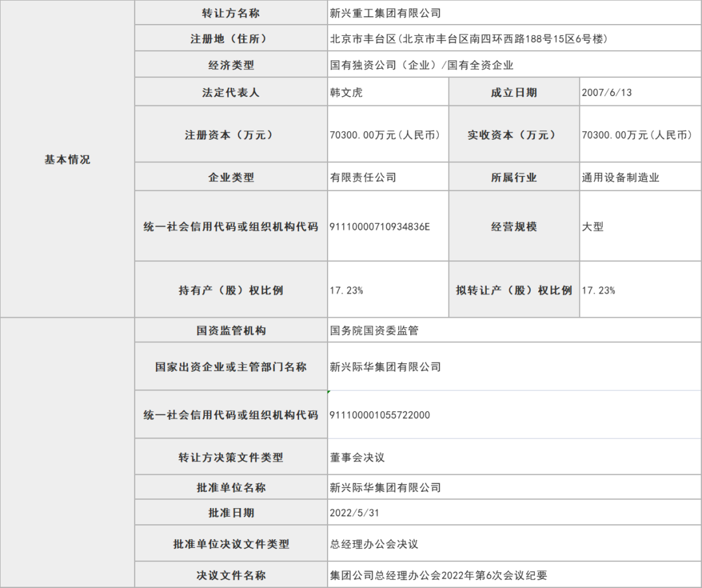
Task: Select the code '91110000710934836E'
Action: (380, 227)
